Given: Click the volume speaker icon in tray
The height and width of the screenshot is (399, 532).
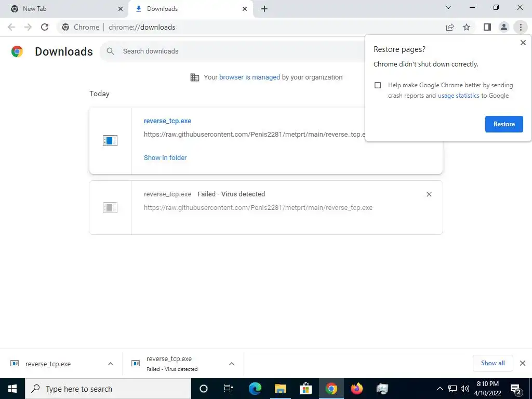Looking at the screenshot, I should pyautogui.click(x=465, y=389).
